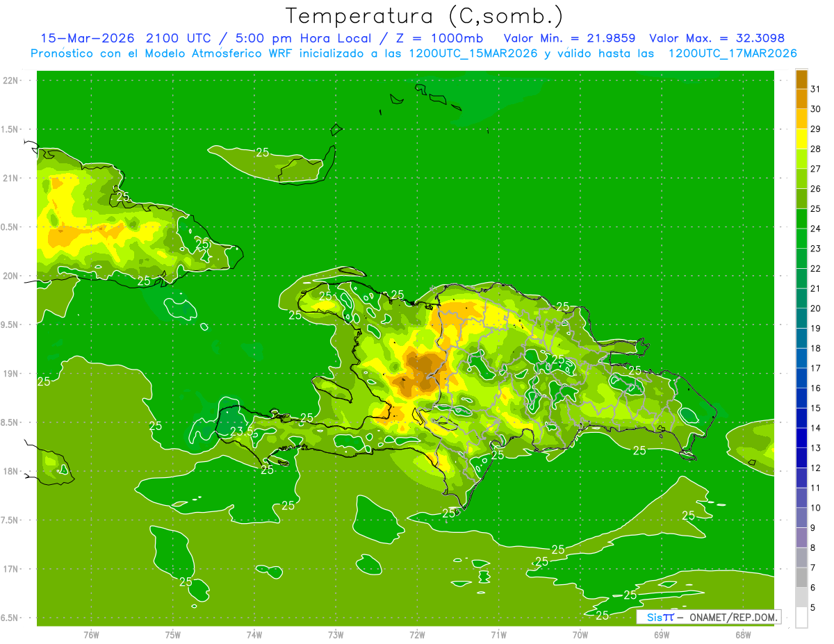Click the '18N' latitude axis label
The height and width of the screenshot is (644, 834).
10,472
